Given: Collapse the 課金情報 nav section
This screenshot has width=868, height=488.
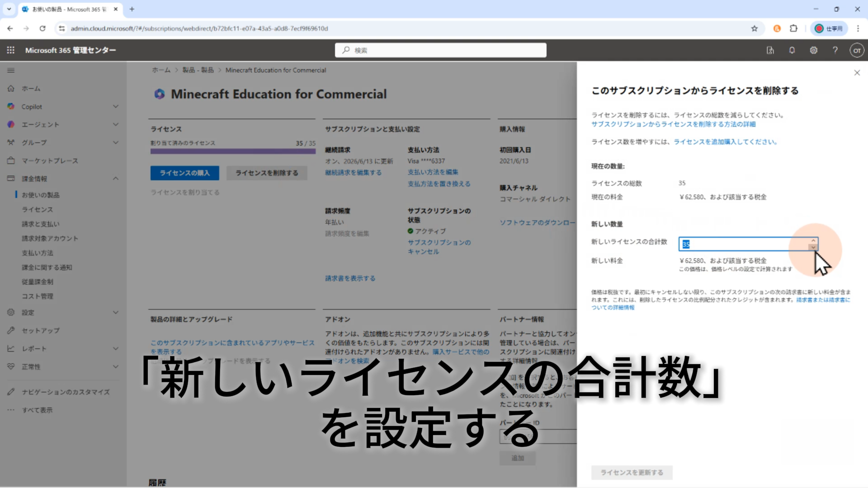Looking at the screenshot, I should pyautogui.click(x=116, y=178).
